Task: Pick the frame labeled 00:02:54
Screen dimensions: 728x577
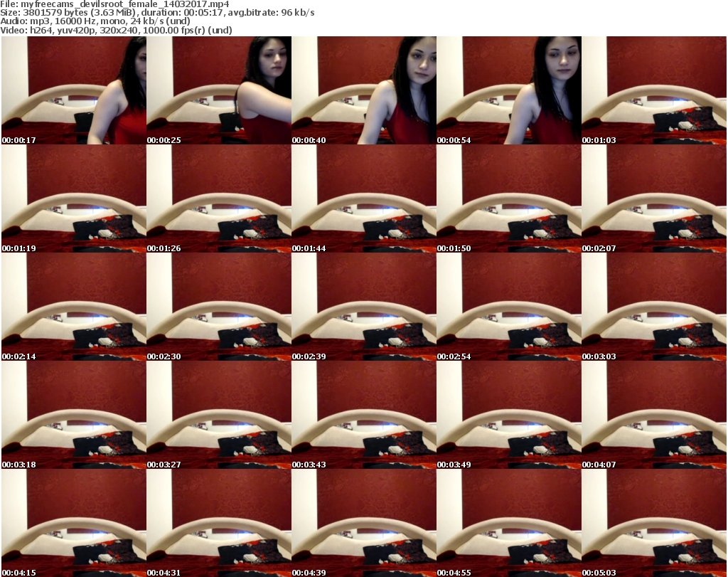Action: (x=509, y=307)
